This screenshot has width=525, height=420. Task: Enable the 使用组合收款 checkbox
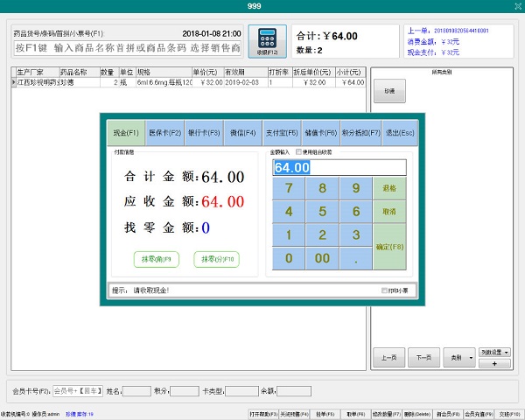coord(298,152)
